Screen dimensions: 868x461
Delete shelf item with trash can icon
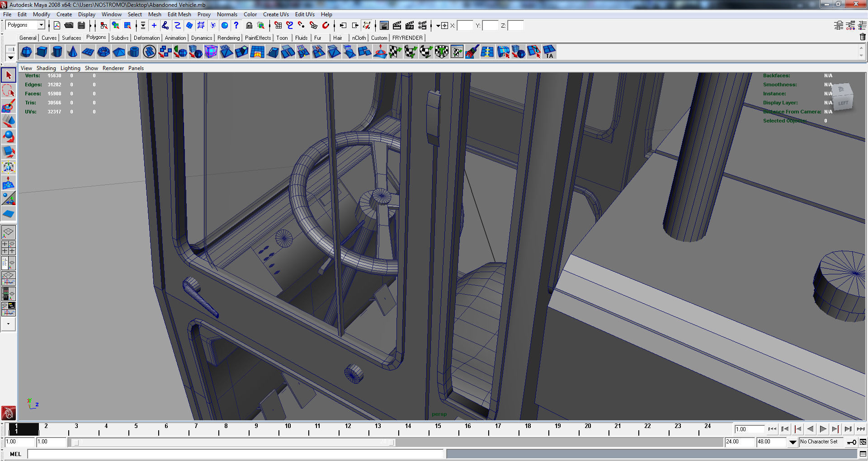[x=863, y=37]
